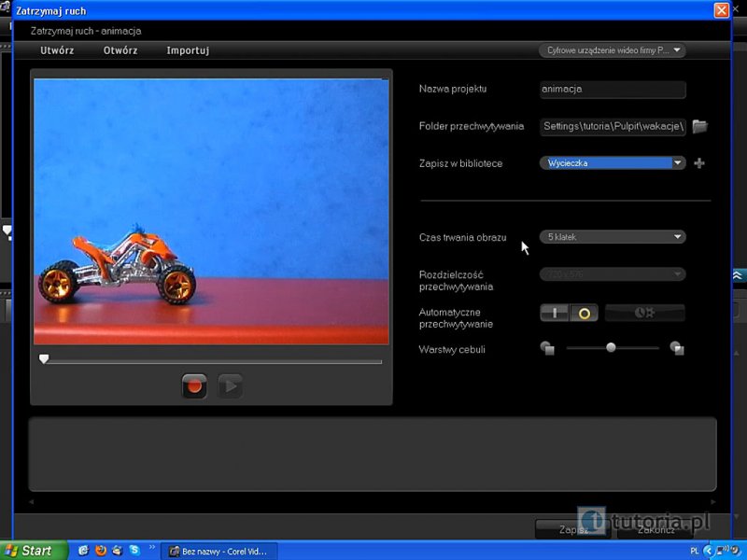The image size is (747, 560).
Task: Click the auto capture time settings icon
Action: 644,313
